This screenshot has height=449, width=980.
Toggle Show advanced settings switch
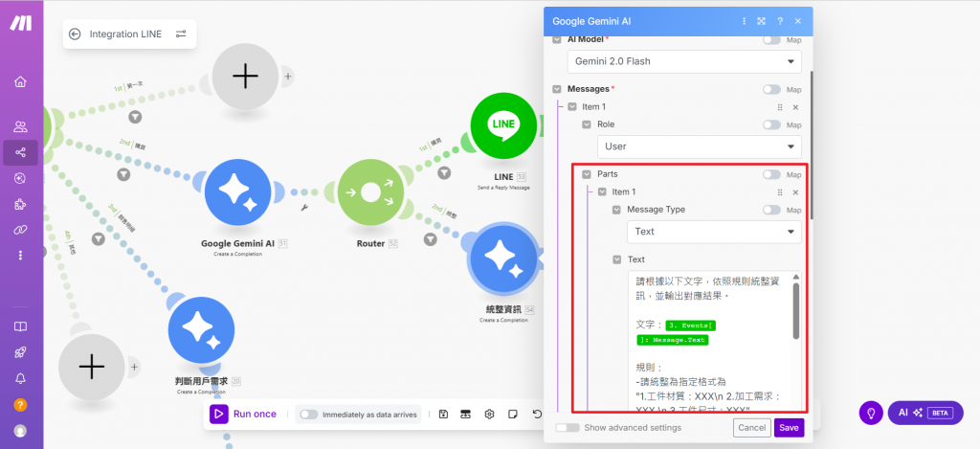[x=568, y=428]
